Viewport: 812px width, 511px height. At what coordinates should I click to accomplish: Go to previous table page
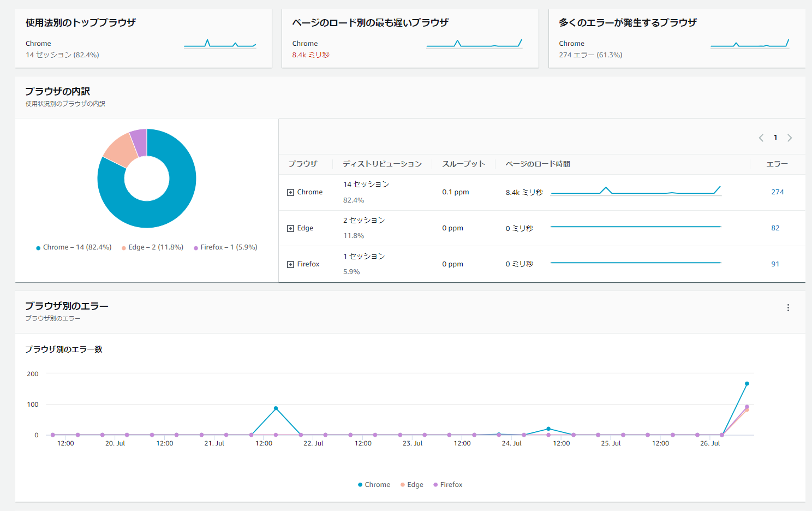point(761,138)
